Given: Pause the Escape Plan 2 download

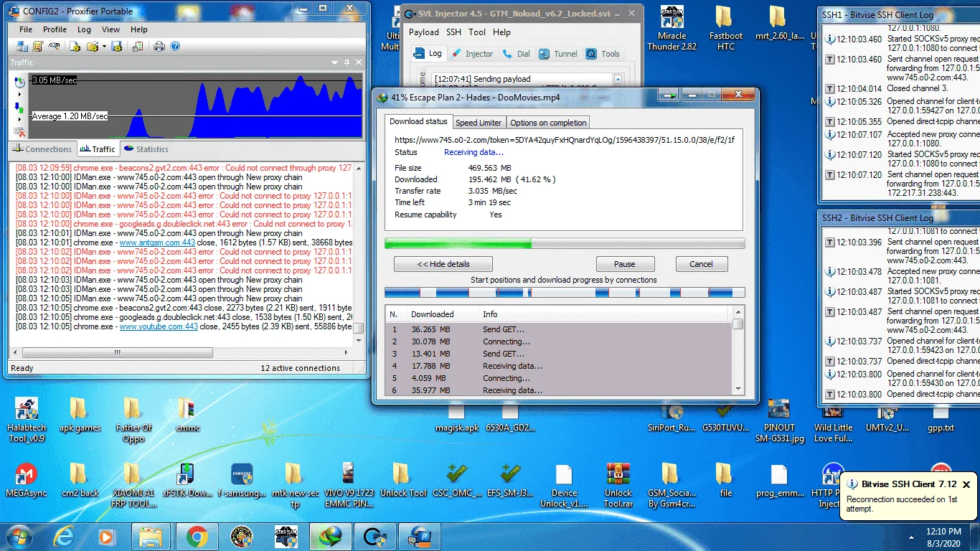Looking at the screenshot, I should point(625,264).
